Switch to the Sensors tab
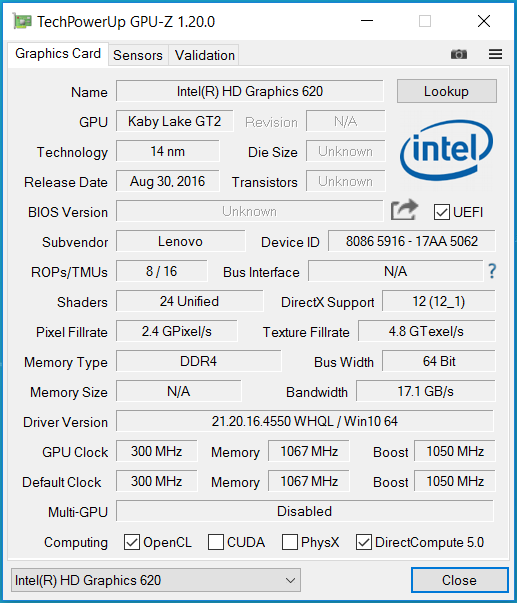The width and height of the screenshot is (517, 603). [138, 55]
